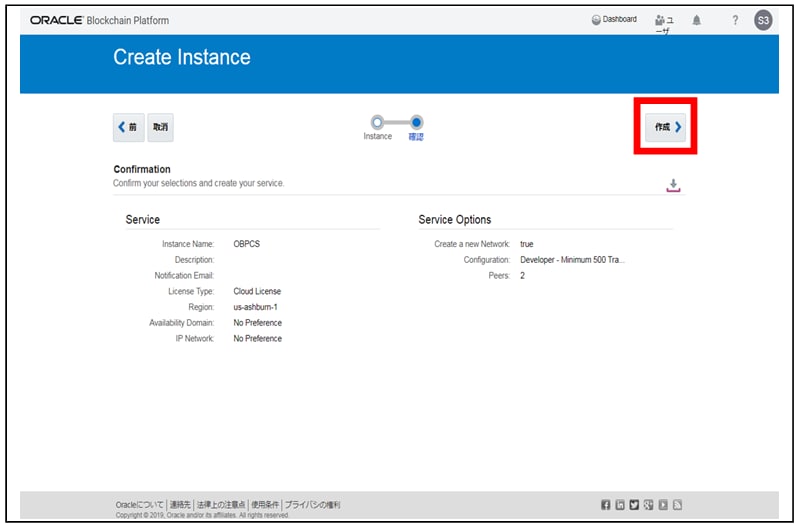This screenshot has width=799, height=530.
Task: Click the Confirmation heading
Action: point(142,169)
